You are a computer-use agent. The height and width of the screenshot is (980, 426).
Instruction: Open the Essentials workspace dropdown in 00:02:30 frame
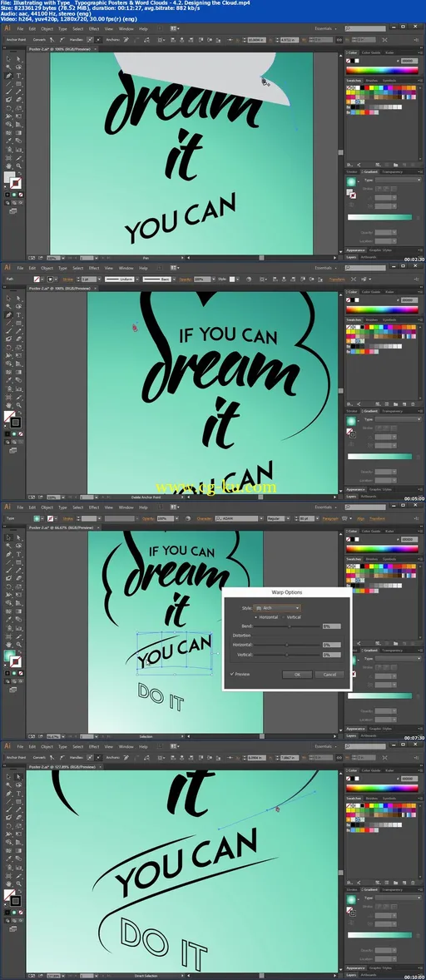coord(327,29)
